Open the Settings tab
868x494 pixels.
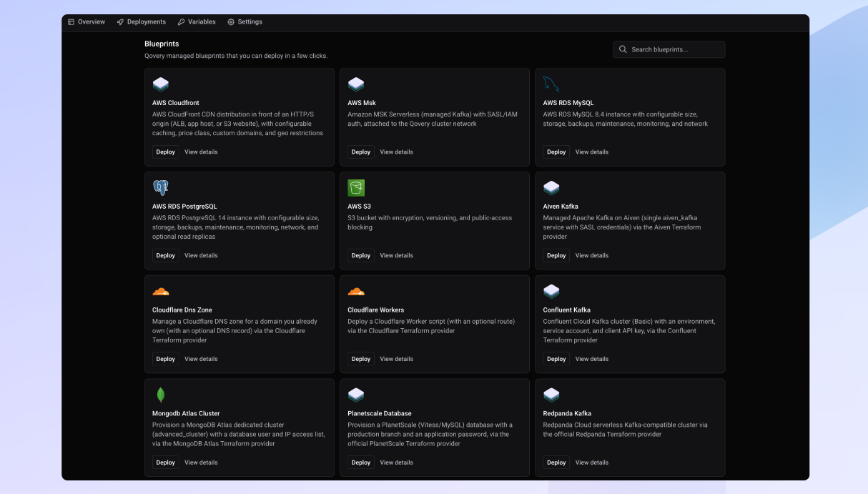coord(245,22)
